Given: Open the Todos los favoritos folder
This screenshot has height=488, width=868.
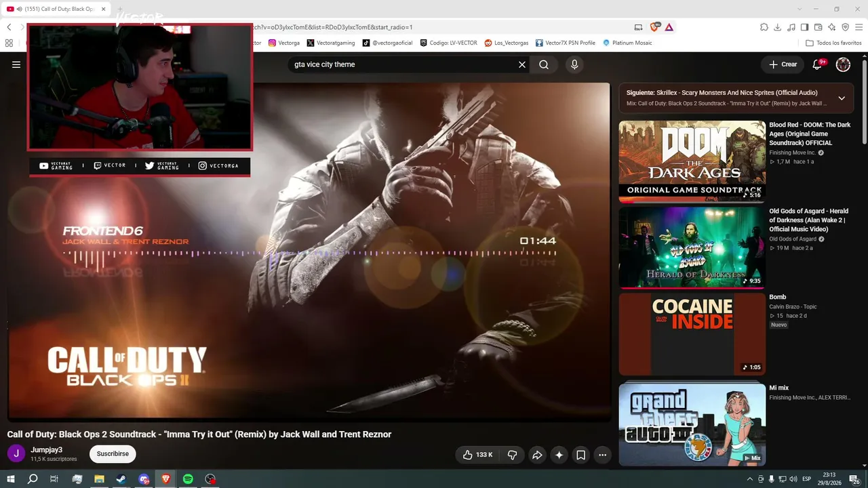Looking at the screenshot, I should pos(833,43).
